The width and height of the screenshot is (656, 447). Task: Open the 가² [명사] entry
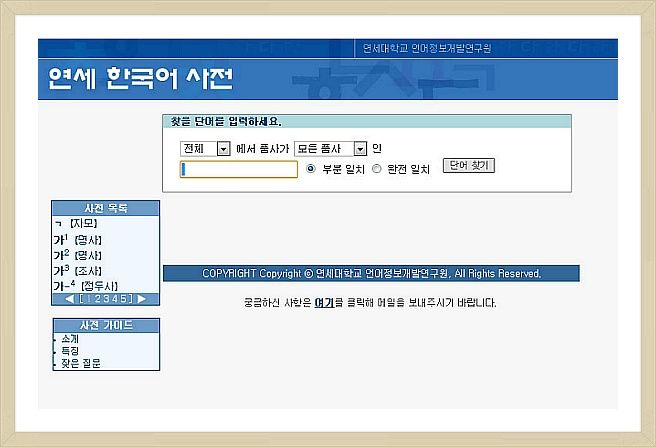click(x=78, y=255)
